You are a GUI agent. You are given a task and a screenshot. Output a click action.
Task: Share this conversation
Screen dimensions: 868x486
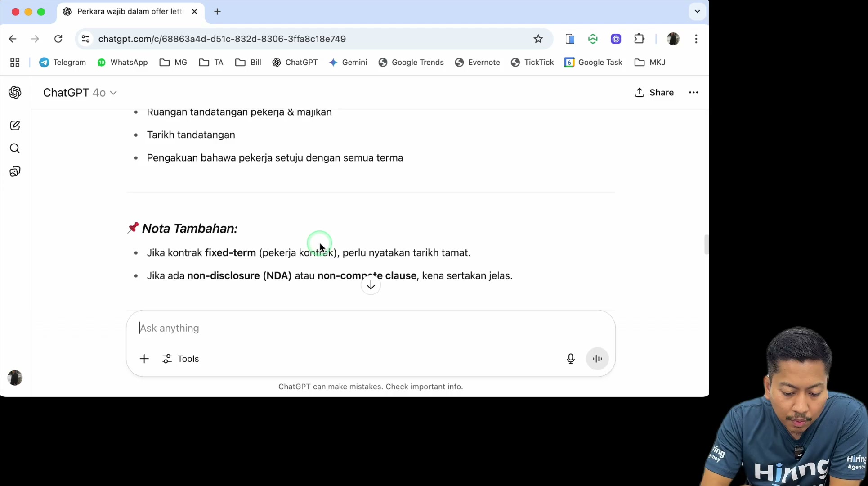point(654,93)
